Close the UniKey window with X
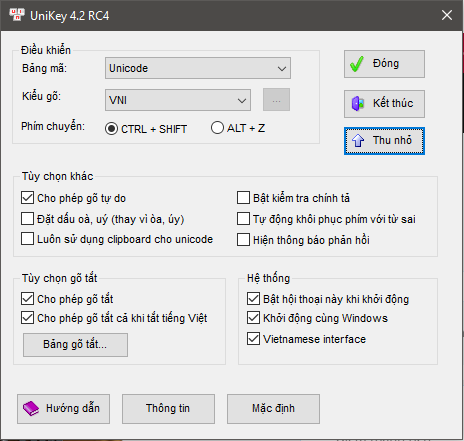Image resolution: width=464 pixels, height=441 pixels. [447, 15]
